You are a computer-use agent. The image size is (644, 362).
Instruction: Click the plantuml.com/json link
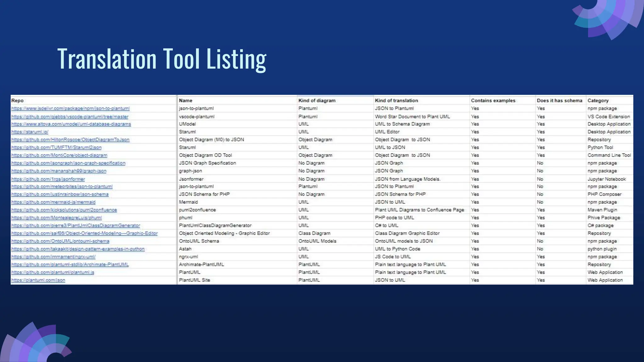point(38,280)
